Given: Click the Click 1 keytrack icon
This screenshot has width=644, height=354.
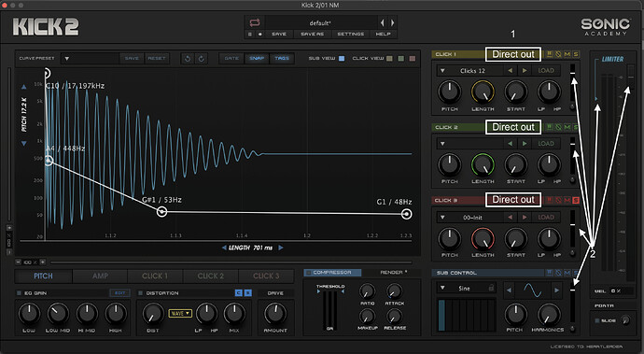Looking at the screenshot, I should point(550,54).
